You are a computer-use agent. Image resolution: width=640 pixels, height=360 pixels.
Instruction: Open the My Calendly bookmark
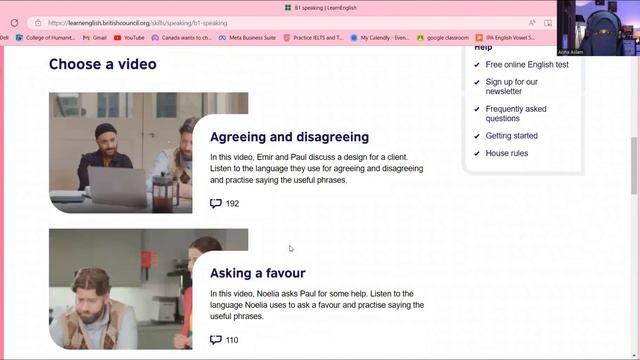[x=380, y=38]
